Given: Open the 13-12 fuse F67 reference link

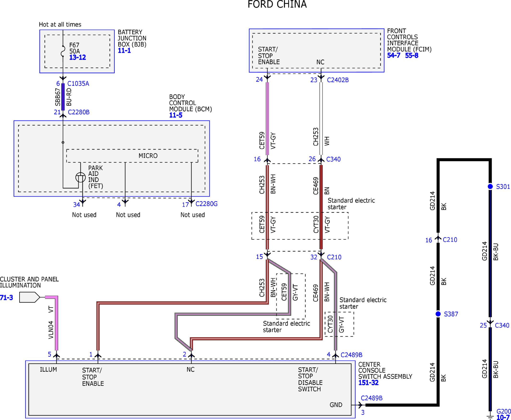Looking at the screenshot, I should [x=77, y=57].
